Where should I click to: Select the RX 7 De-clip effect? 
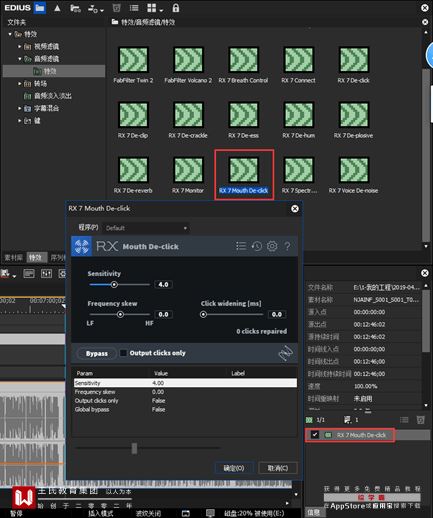pyautogui.click(x=133, y=120)
